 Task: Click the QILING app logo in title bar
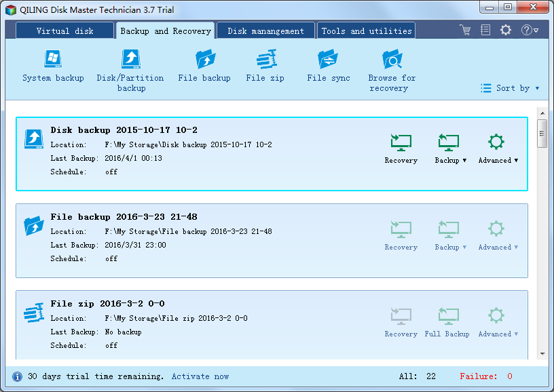tap(11, 10)
